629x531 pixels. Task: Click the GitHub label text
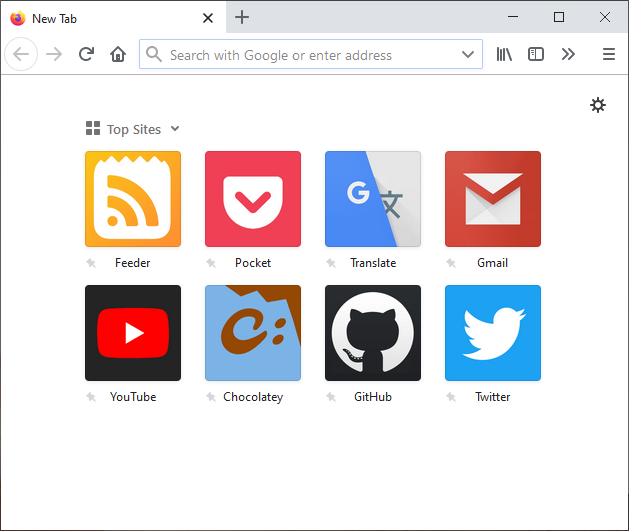[373, 397]
